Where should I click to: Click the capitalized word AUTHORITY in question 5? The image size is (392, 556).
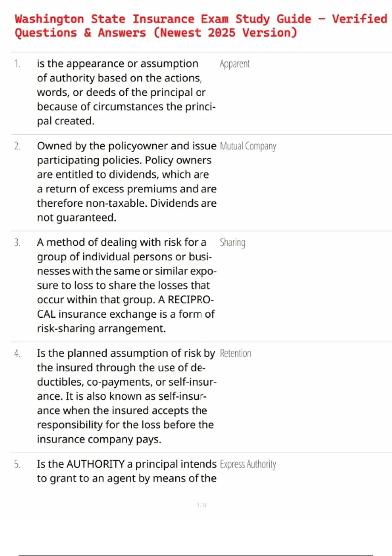[96, 464]
